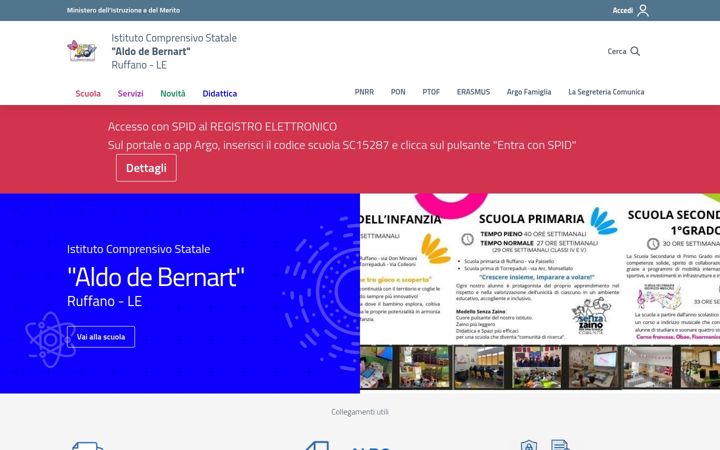This screenshot has height=450, width=720.
Task: Click the Cerca search label
Action: tap(617, 51)
